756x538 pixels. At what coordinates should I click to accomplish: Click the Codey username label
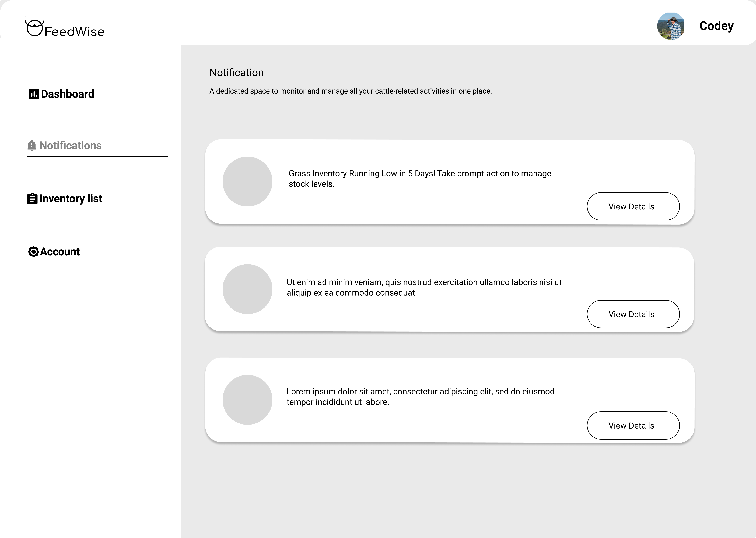coord(716,26)
